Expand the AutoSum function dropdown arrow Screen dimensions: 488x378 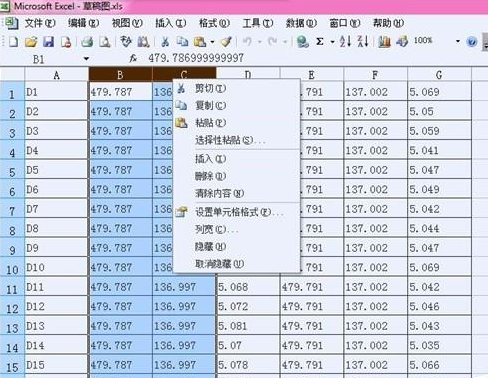[x=332, y=42]
